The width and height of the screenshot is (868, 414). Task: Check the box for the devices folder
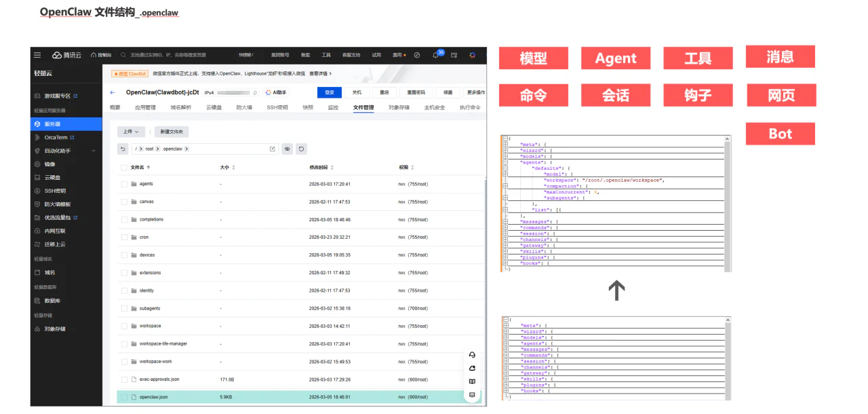124,255
